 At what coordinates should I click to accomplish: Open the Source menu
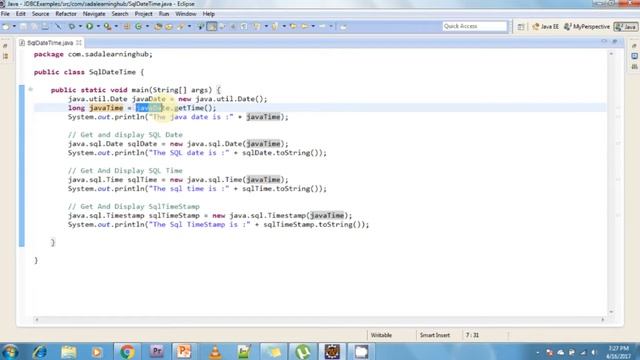coord(40,14)
